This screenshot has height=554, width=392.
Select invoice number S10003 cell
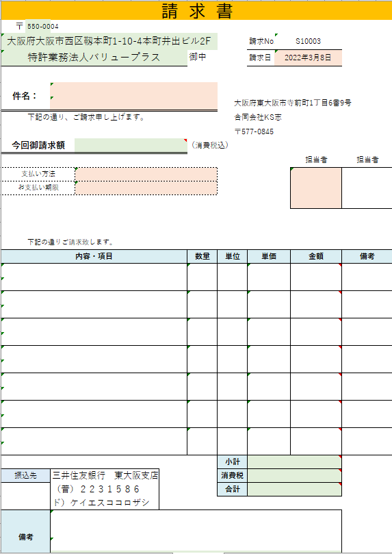point(308,41)
